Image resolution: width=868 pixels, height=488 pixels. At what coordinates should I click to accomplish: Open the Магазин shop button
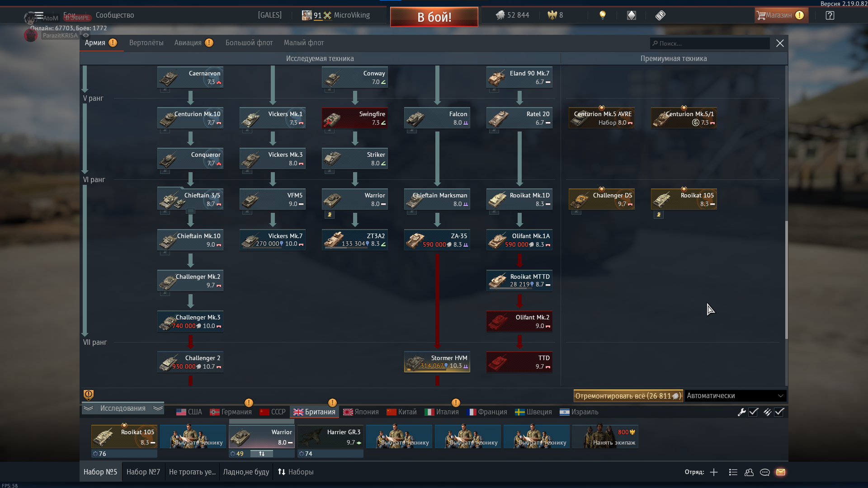781,15
